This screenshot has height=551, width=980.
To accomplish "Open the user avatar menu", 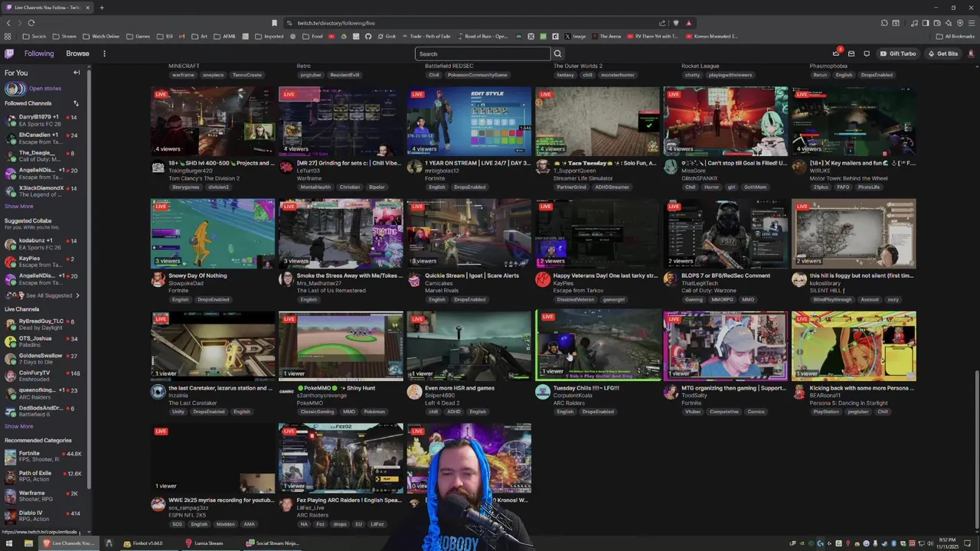I will point(970,54).
